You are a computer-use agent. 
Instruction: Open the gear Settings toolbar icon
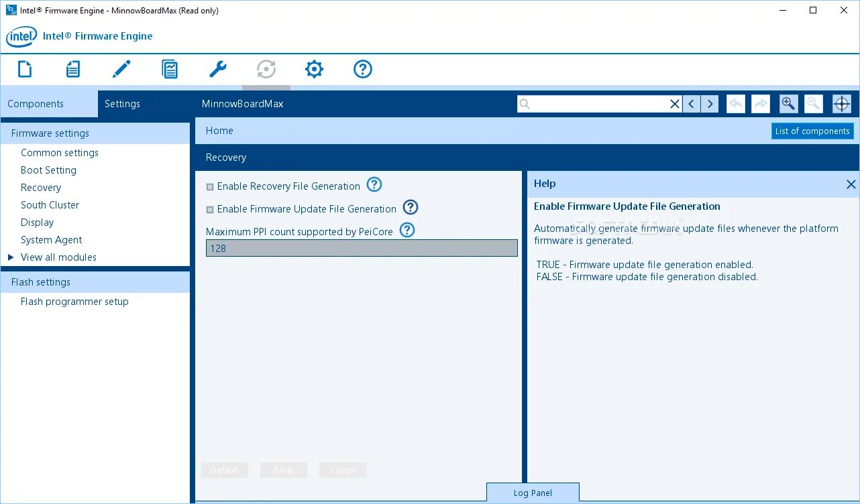pos(315,69)
